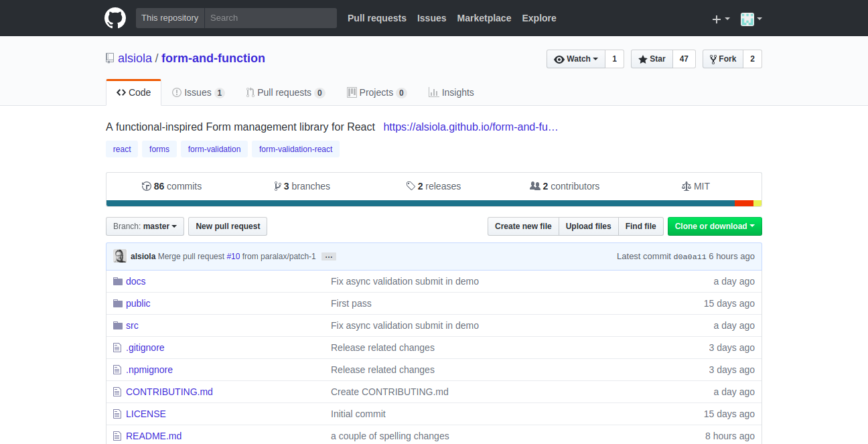The height and width of the screenshot is (444, 868).
Task: Open the Insights tab
Action: [x=451, y=92]
